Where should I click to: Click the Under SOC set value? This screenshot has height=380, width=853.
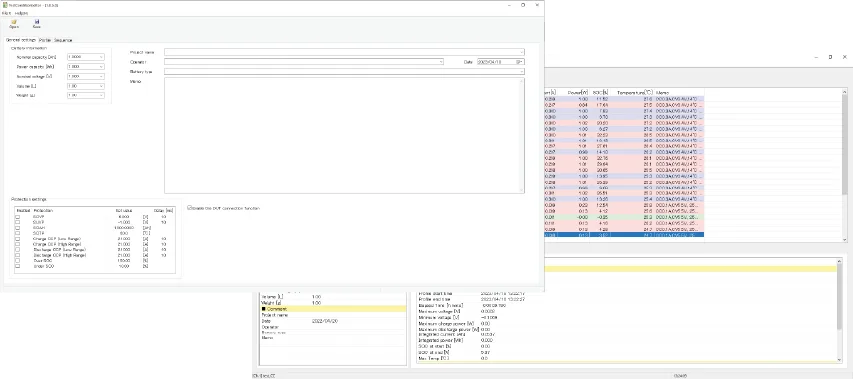click(x=123, y=266)
